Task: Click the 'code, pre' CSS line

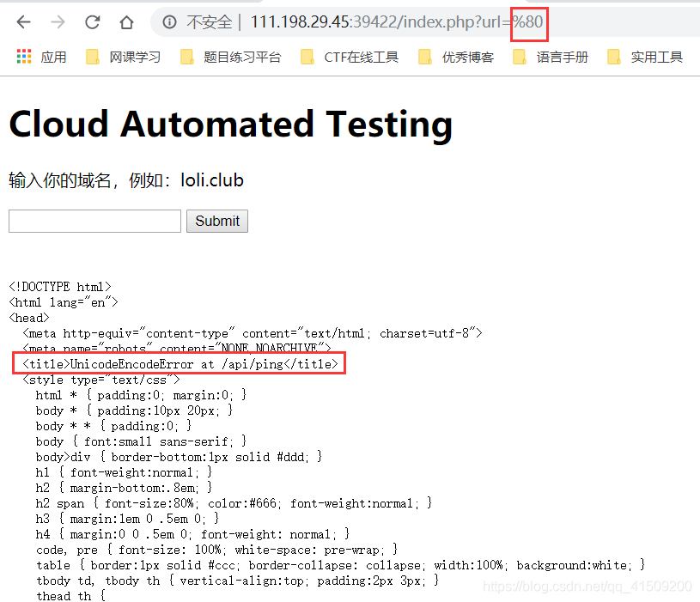Action: tap(216, 550)
